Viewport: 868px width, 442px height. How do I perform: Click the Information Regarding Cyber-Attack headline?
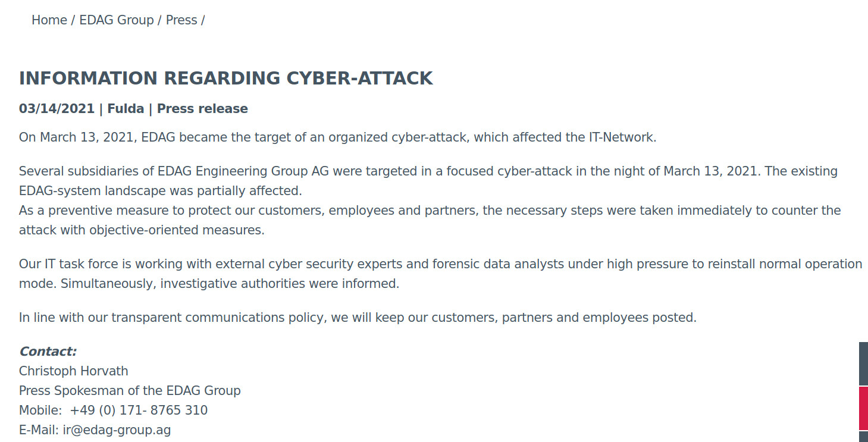[x=226, y=79]
